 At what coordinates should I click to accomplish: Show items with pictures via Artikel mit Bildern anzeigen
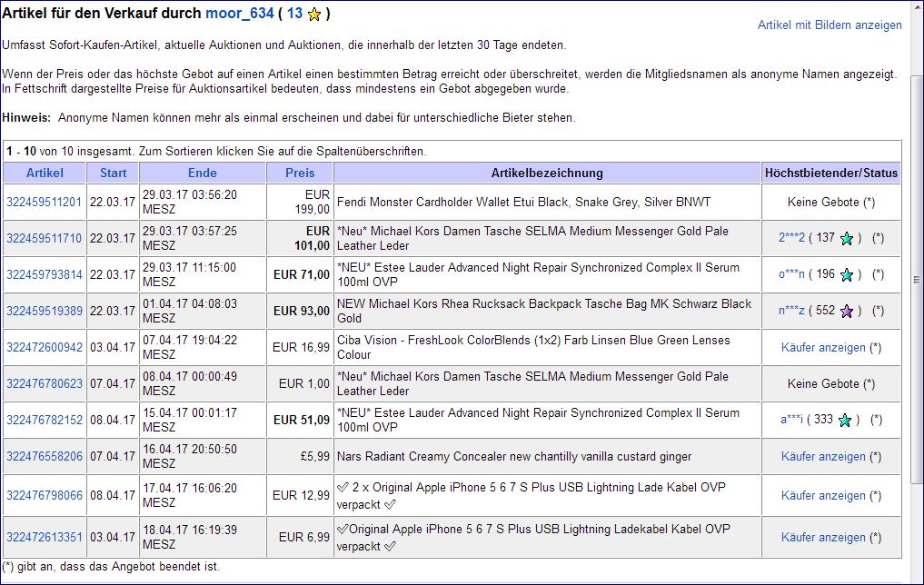[830, 25]
